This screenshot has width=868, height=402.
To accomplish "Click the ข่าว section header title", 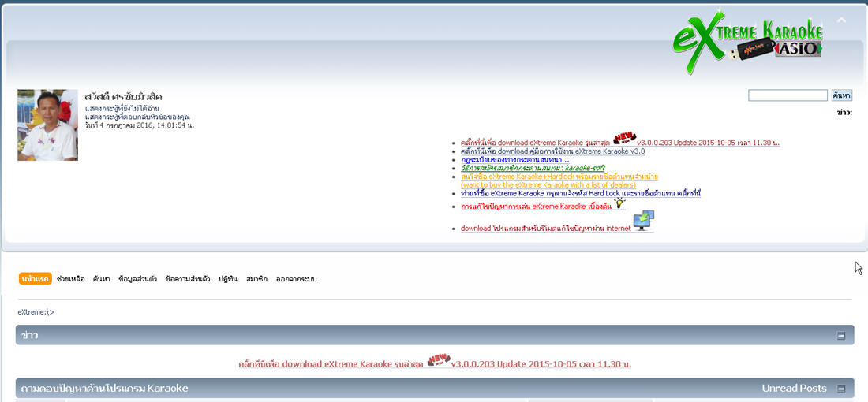I will 29,335.
